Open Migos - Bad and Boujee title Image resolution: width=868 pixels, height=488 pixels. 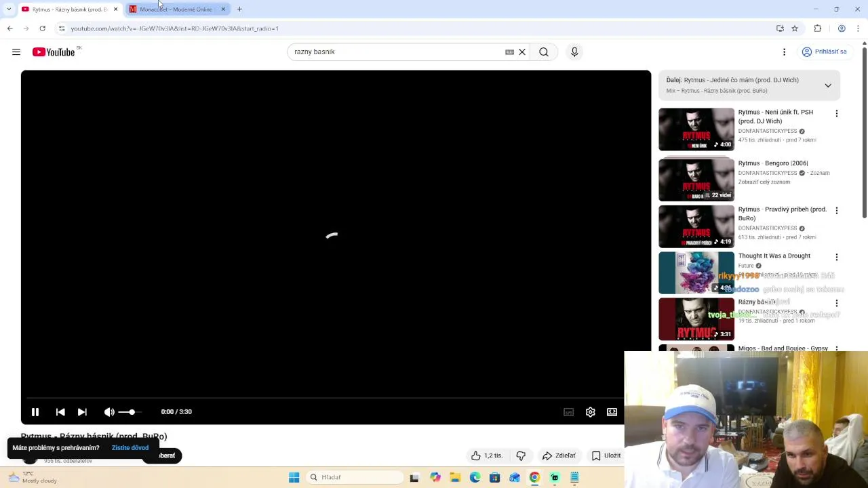(783, 348)
